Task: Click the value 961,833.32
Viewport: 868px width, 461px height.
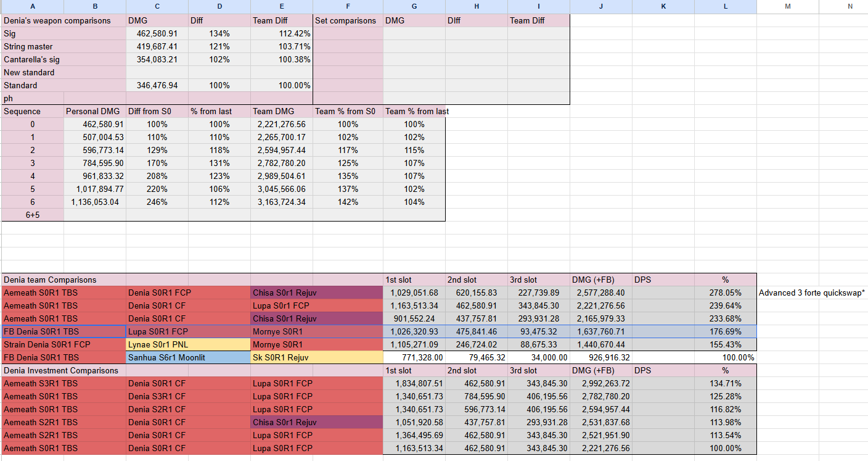Action: pyautogui.click(x=95, y=176)
